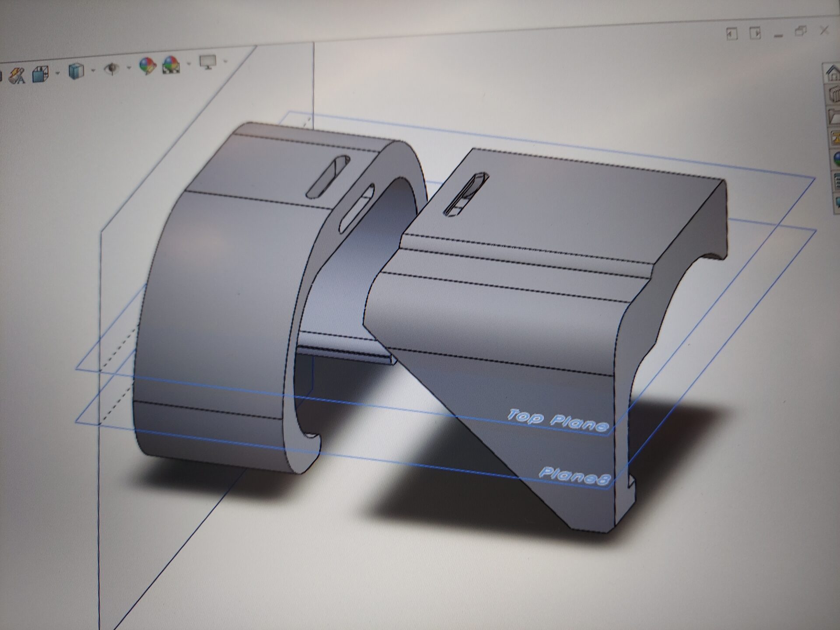Open View Settings monitor icon
The height and width of the screenshot is (630, 840).
[207, 62]
